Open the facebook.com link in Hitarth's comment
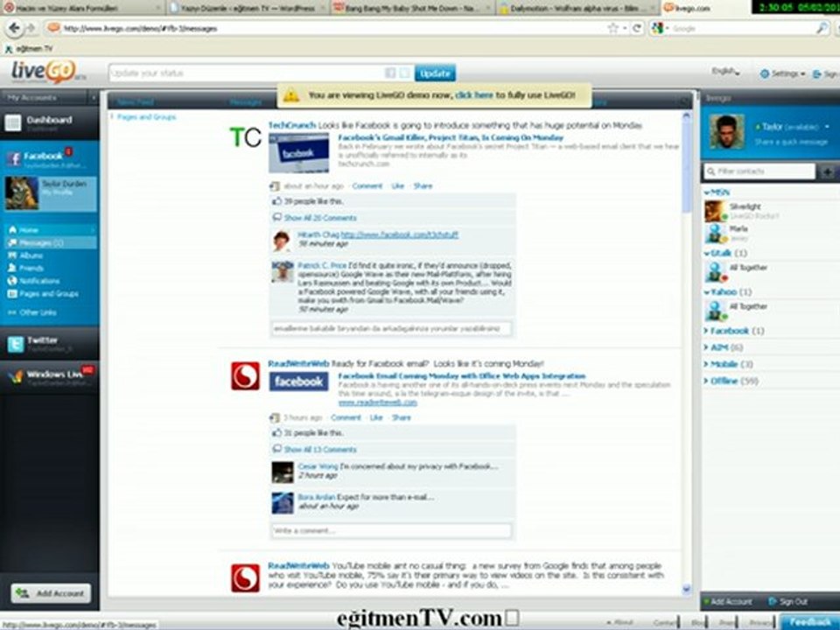Image resolution: width=840 pixels, height=630 pixels. pos(399,234)
